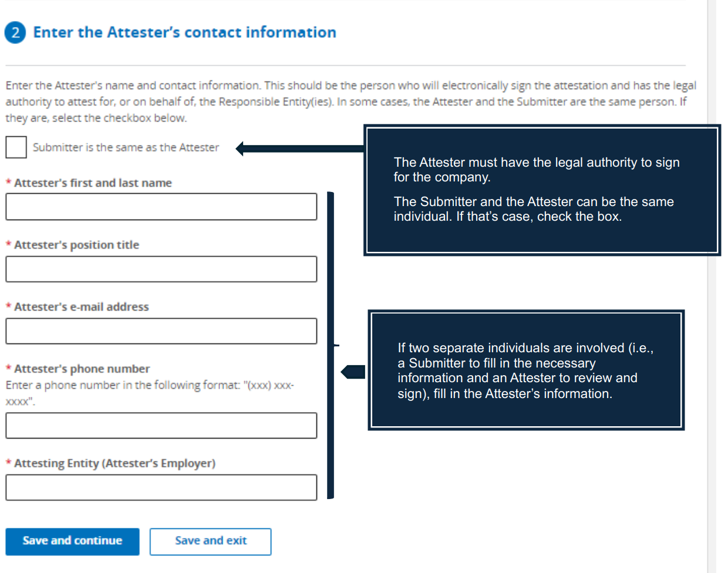This screenshot has height=573, width=728.
Task: Click the pointer arrow beside the vertical bracket
Action: [353, 372]
